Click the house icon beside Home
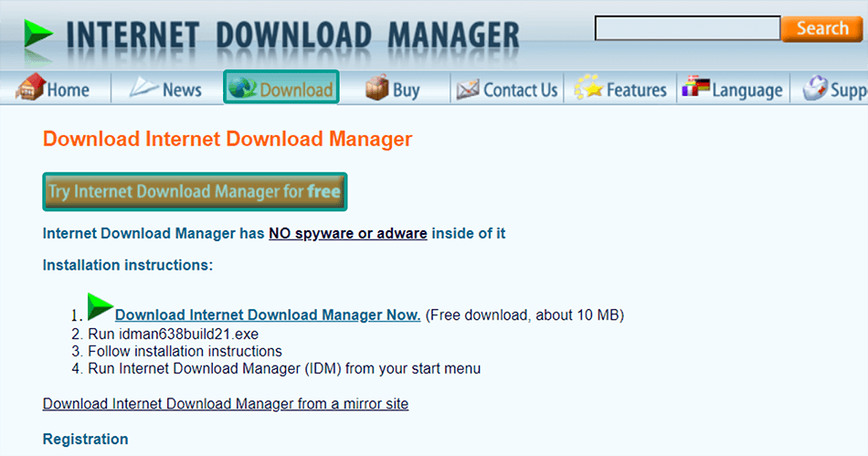Image resolution: width=868 pixels, height=456 pixels. point(30,87)
